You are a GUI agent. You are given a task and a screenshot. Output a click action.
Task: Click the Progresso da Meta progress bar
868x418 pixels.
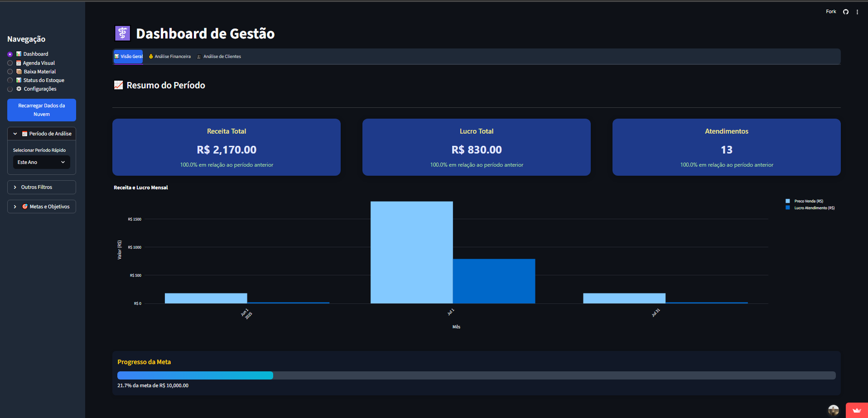tap(476, 375)
